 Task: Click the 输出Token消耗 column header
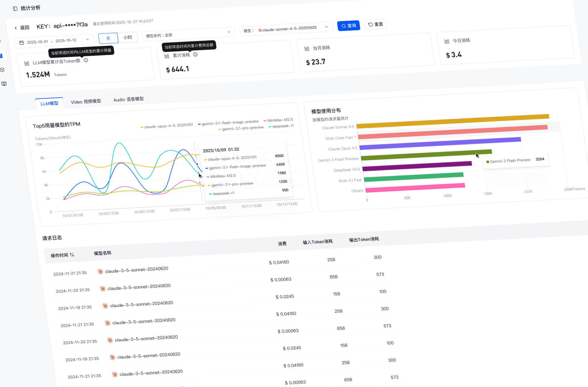pyautogui.click(x=364, y=239)
